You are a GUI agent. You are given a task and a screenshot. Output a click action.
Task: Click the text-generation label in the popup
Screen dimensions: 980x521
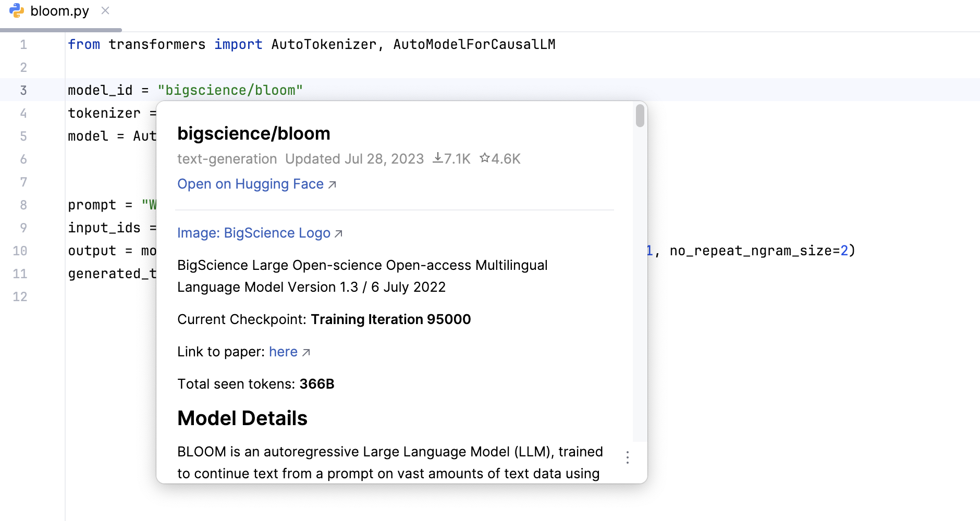(227, 159)
